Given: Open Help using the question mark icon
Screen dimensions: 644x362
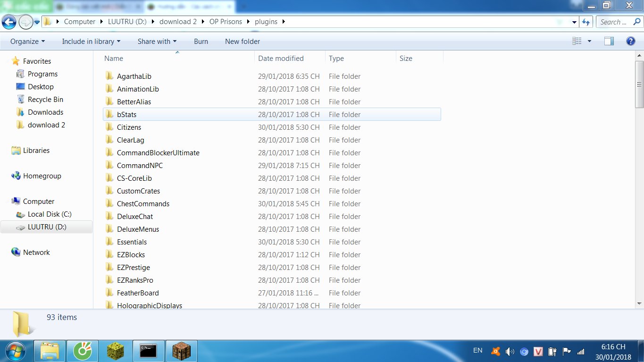Looking at the screenshot, I should (x=631, y=41).
